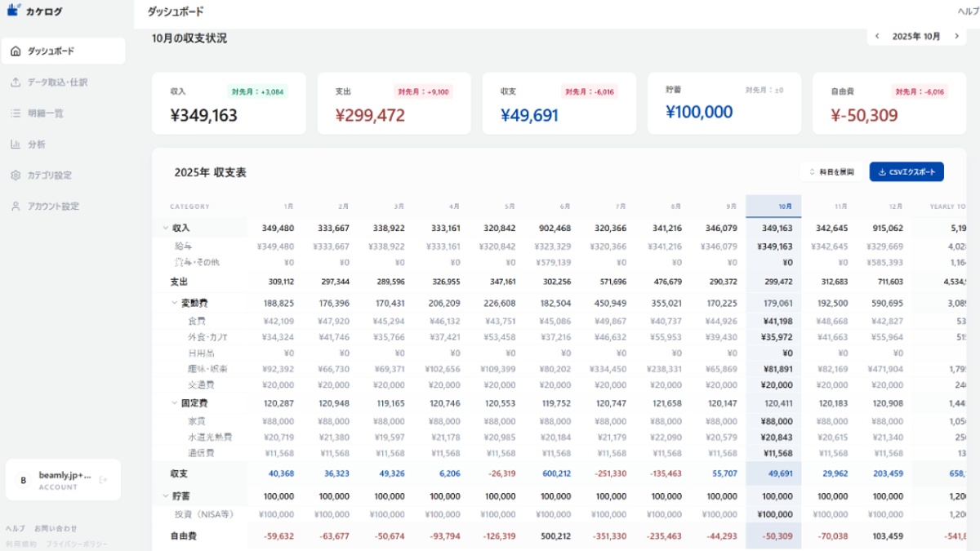980x551 pixels.
Task: Go to the previous month with the left chevron
Action: point(877,37)
